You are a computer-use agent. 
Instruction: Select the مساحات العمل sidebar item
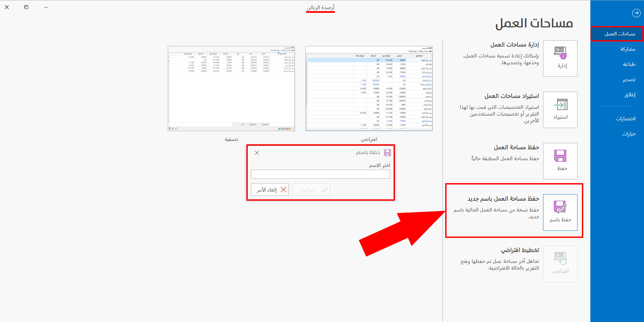619,34
